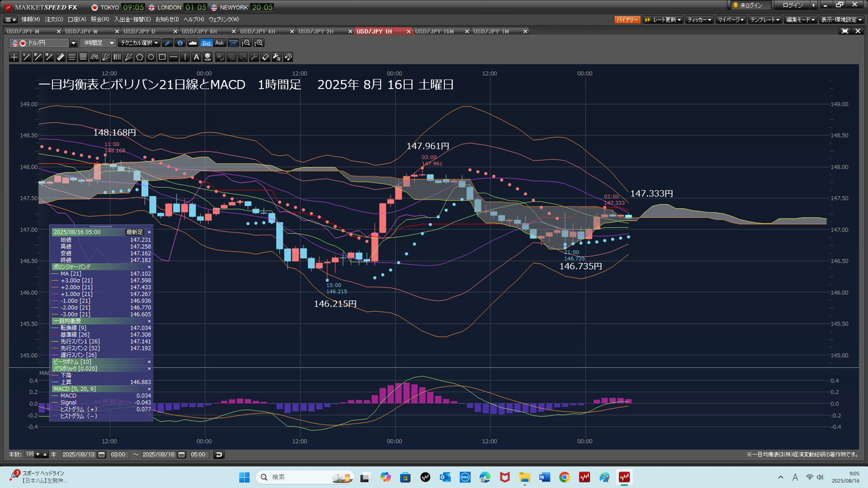The image size is (868, 488).
Task: Switch price display to Bid
Action: [206, 43]
